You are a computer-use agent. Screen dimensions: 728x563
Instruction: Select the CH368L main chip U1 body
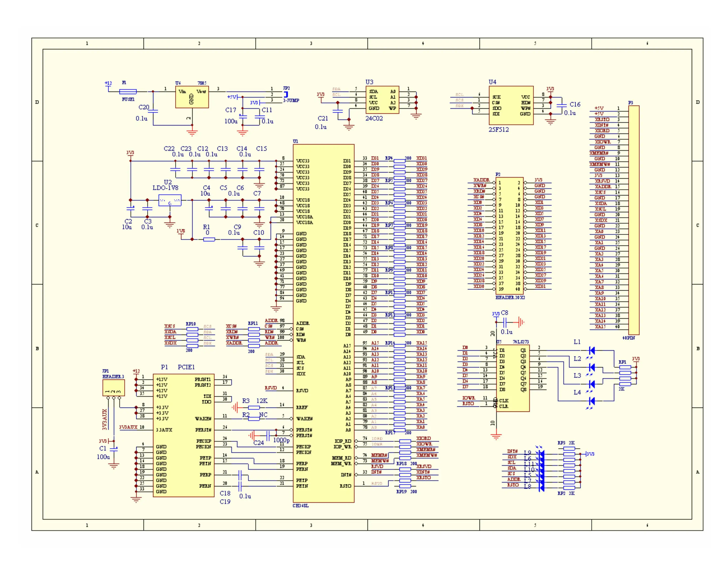[323, 323]
